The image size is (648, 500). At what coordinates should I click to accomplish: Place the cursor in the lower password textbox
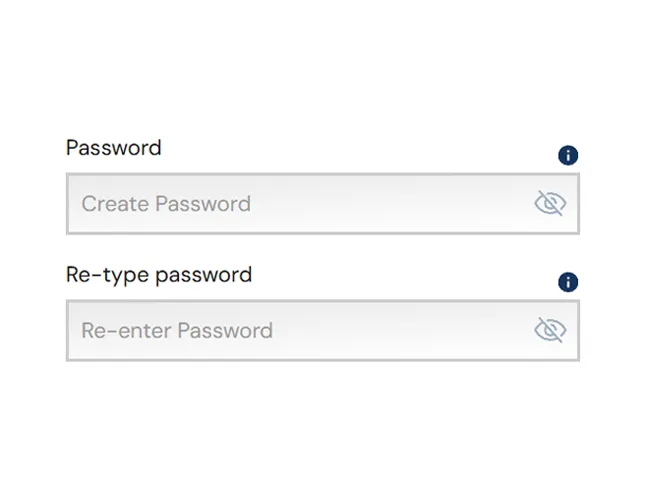coord(323,331)
